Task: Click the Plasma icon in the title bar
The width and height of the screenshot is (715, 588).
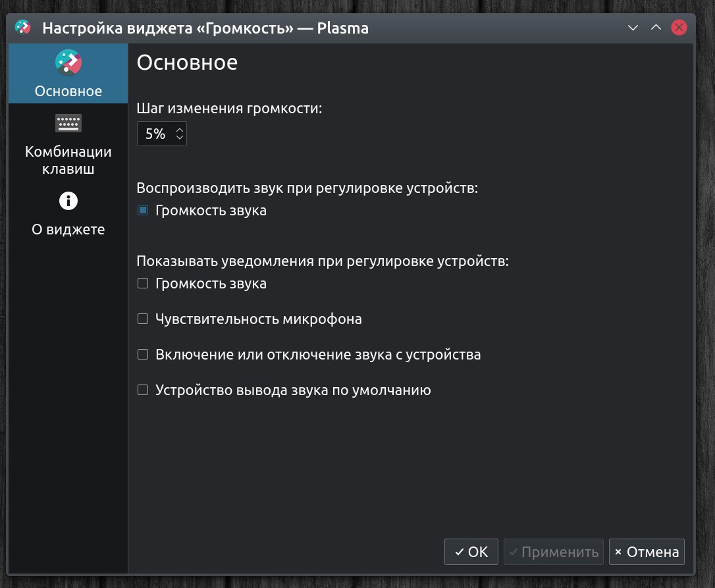Action: tap(22, 28)
